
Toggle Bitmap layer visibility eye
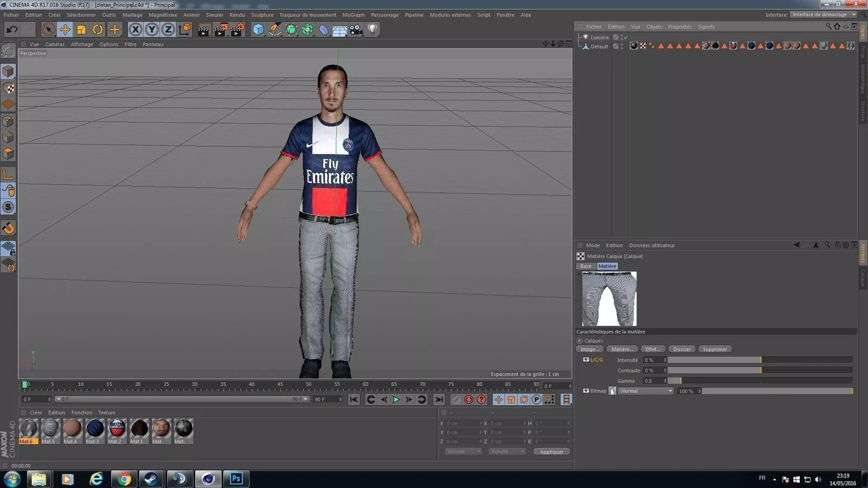coord(586,391)
